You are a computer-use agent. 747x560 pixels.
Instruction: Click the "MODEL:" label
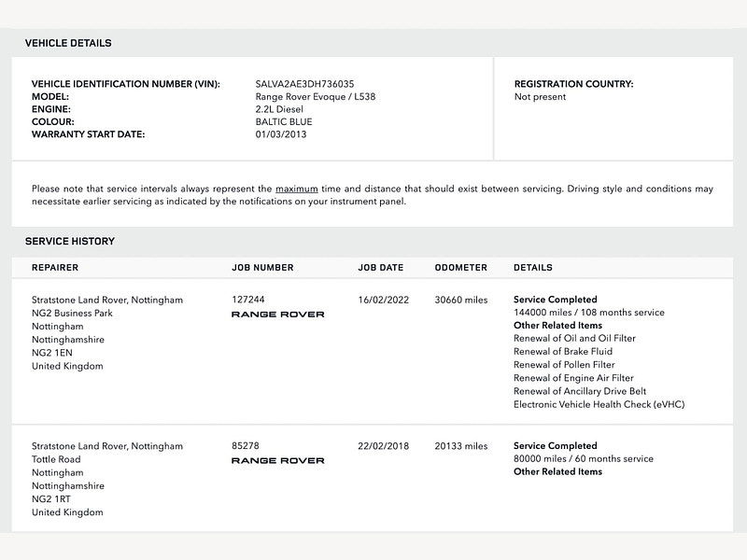pyautogui.click(x=50, y=97)
